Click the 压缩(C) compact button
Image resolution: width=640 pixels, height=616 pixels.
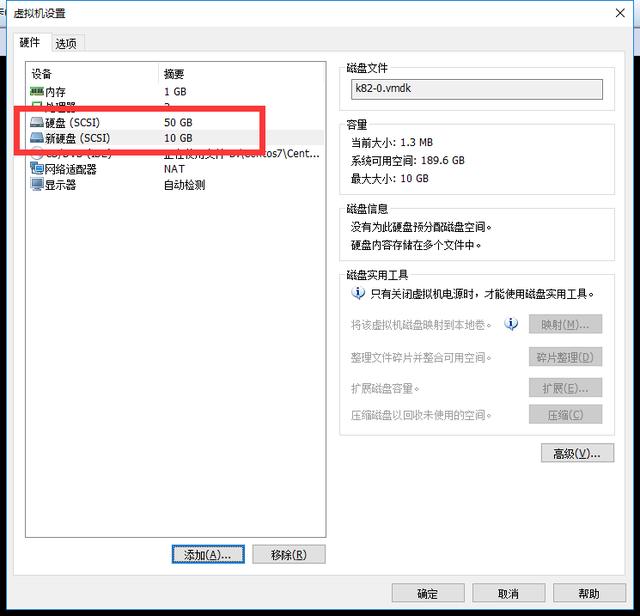(565, 415)
